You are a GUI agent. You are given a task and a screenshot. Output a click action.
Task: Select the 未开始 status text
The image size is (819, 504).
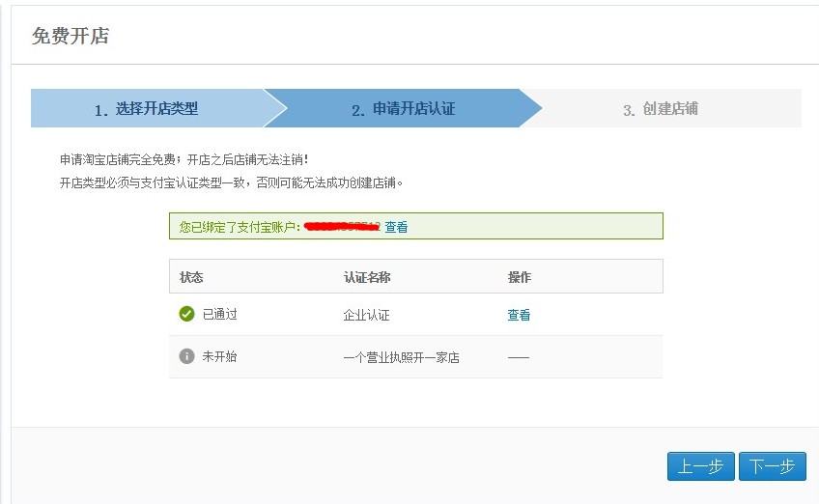pyautogui.click(x=219, y=356)
